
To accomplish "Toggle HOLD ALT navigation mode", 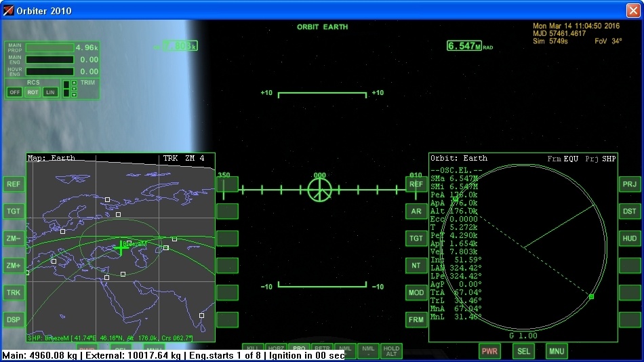I will pos(391,351).
